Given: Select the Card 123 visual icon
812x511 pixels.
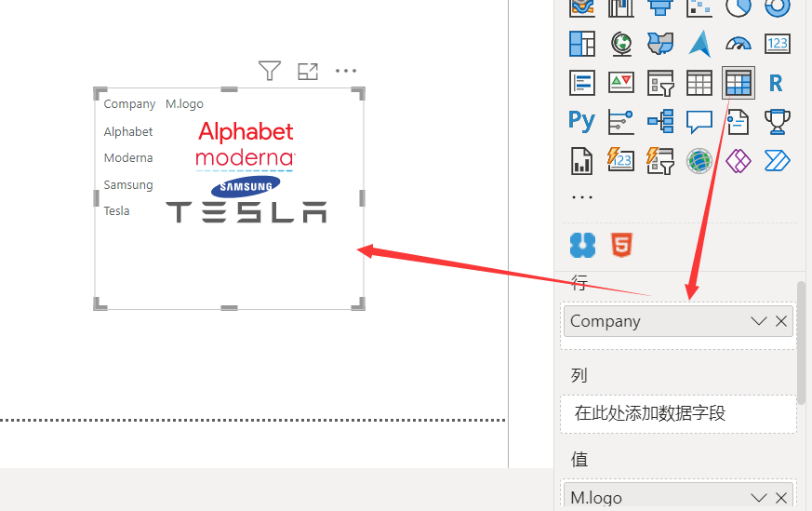Looking at the screenshot, I should [778, 44].
